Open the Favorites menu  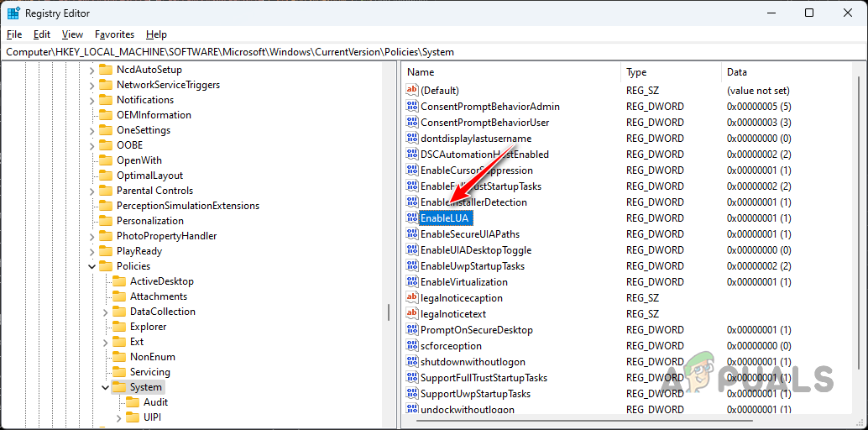point(115,34)
